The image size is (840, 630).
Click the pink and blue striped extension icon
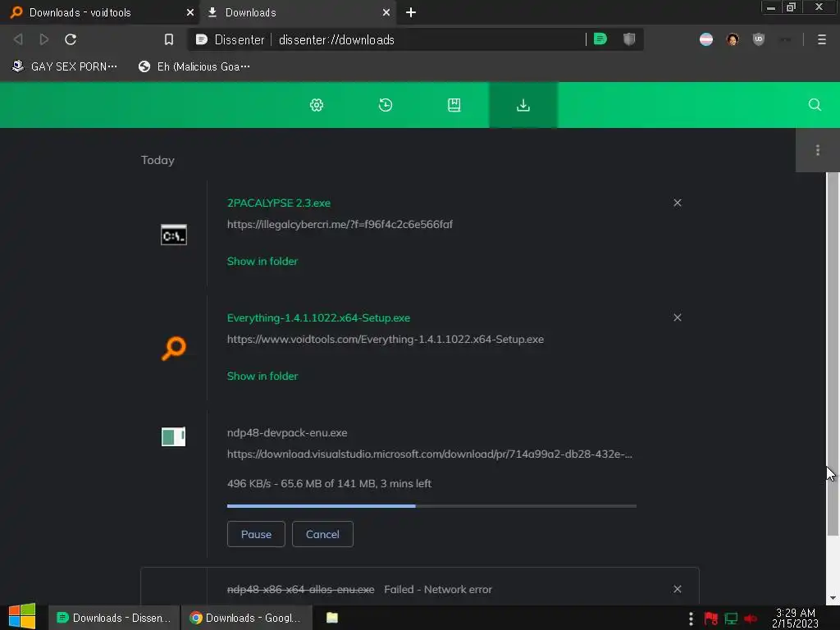pos(706,39)
